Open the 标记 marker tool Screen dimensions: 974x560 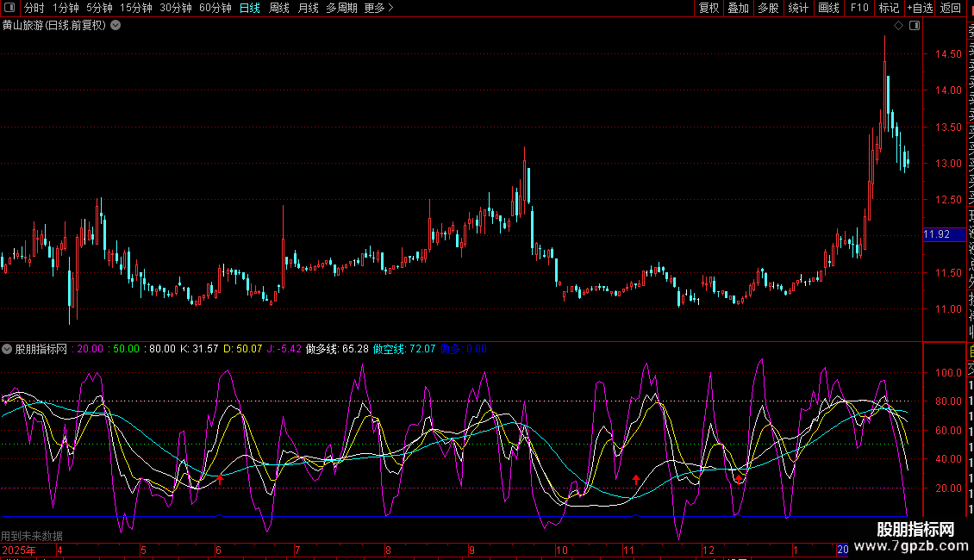(888, 8)
